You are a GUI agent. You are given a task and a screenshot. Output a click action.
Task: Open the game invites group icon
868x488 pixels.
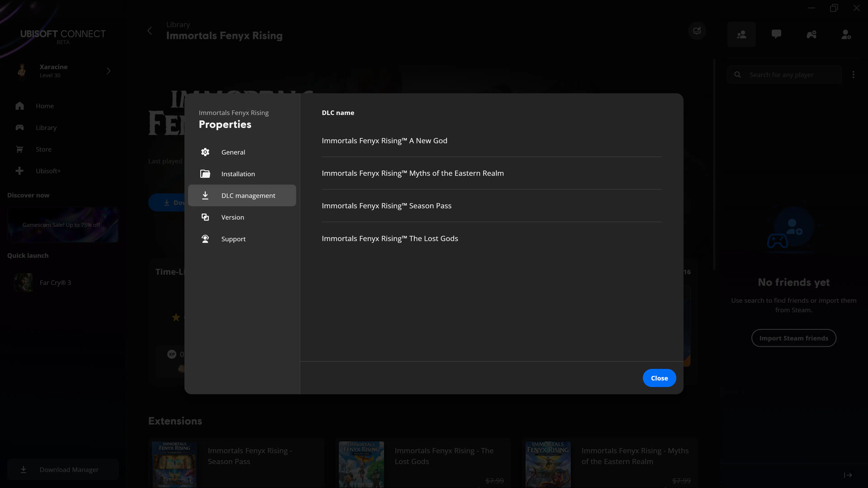click(811, 34)
